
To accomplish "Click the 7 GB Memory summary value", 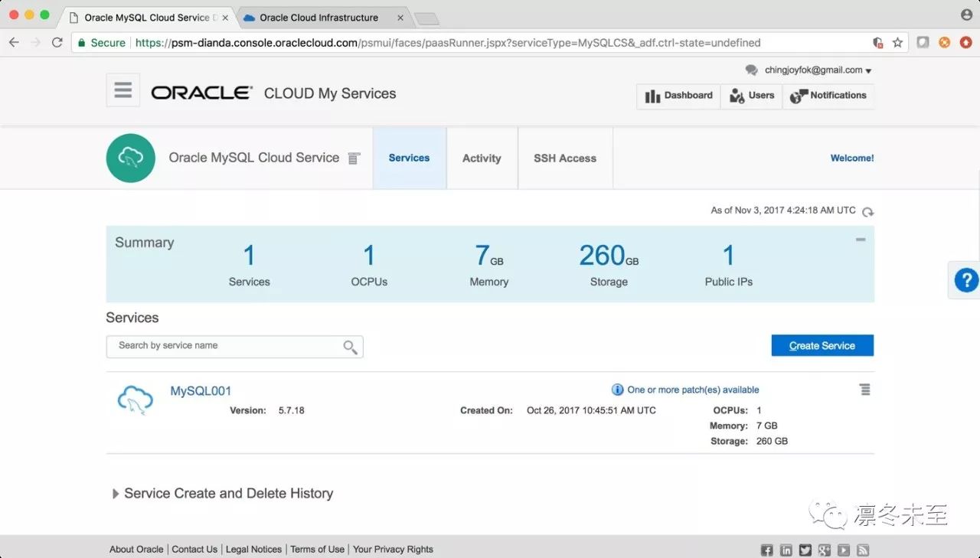I will point(489,256).
